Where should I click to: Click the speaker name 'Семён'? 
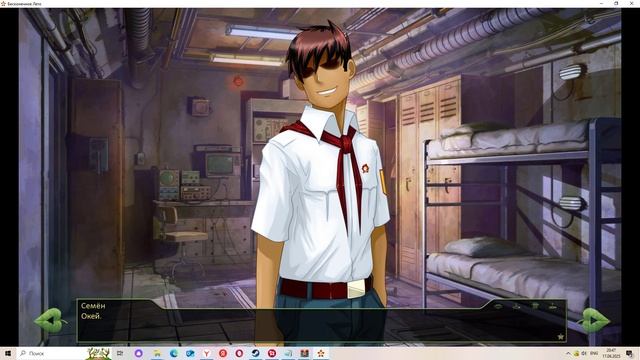coord(93,306)
